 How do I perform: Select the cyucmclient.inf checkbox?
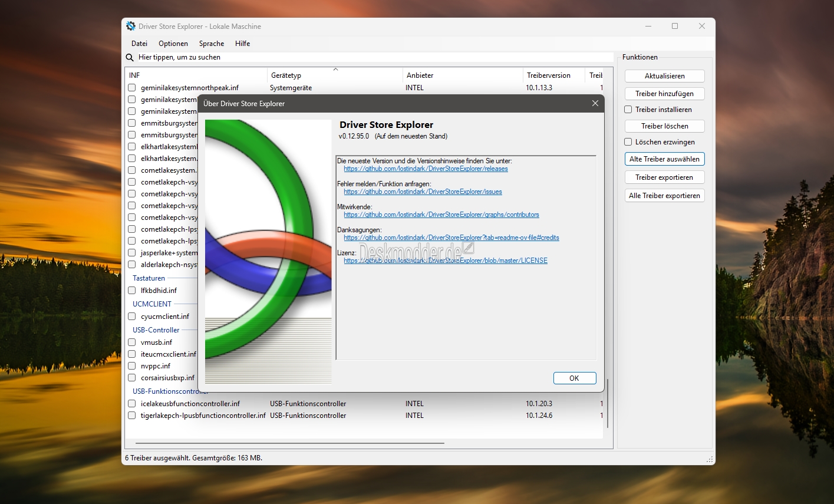(132, 317)
